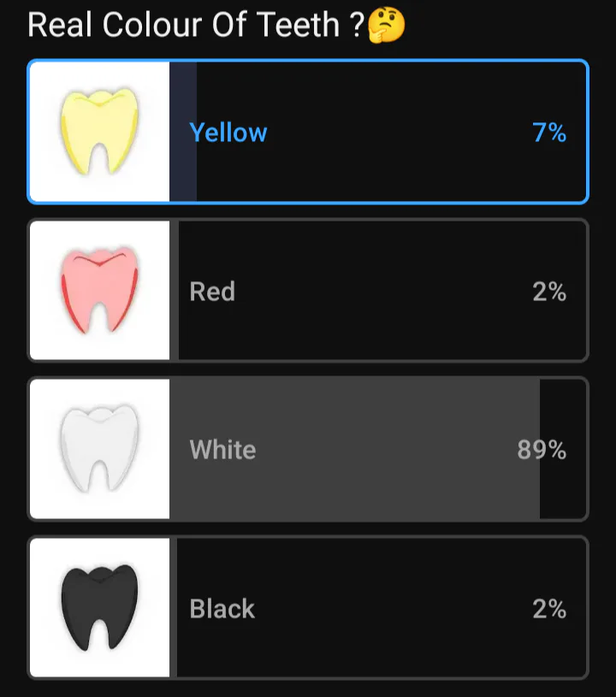Select the Red poll option label
Image resolution: width=616 pixels, height=697 pixels.
[212, 292]
